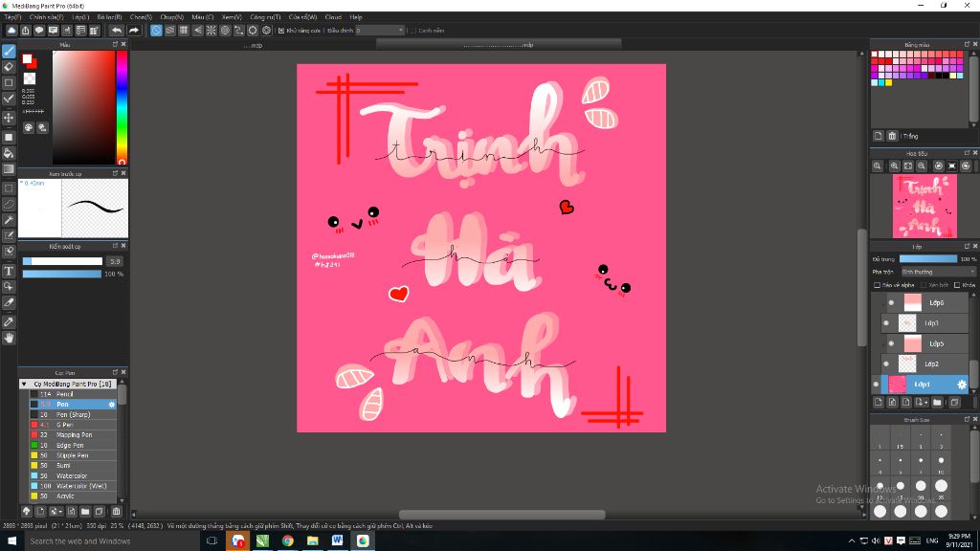The width and height of the screenshot is (980, 551).
Task: Open Xem(V) menu
Action: [x=232, y=17]
